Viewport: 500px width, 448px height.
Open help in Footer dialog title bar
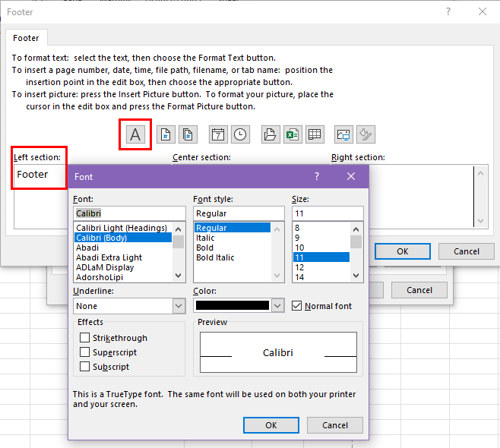pos(448,12)
